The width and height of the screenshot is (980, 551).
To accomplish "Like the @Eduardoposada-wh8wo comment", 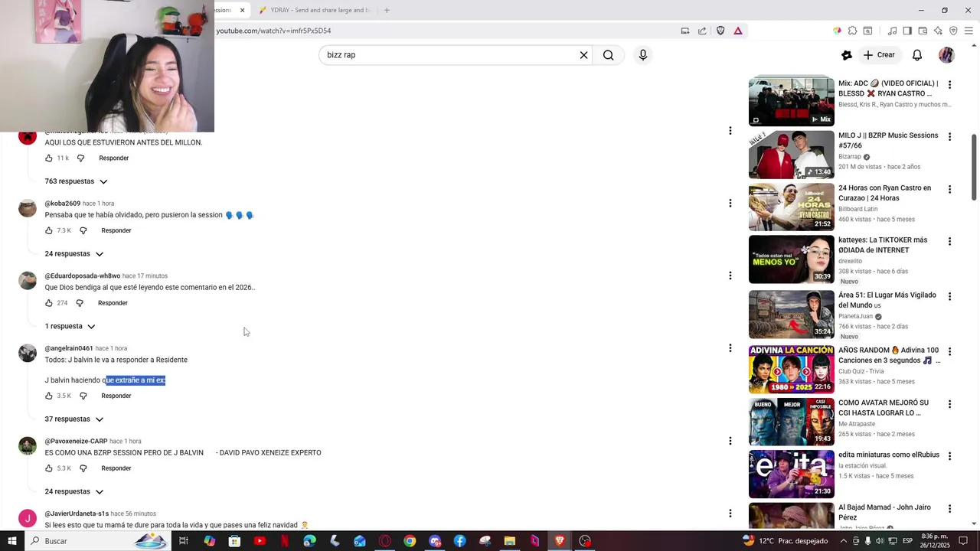I will 49,303.
